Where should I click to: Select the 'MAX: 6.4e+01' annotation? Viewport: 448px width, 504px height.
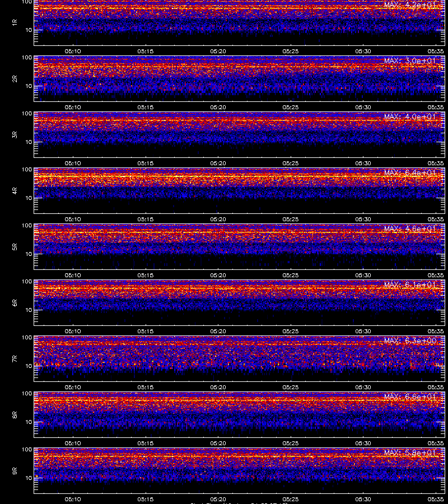coord(410,172)
